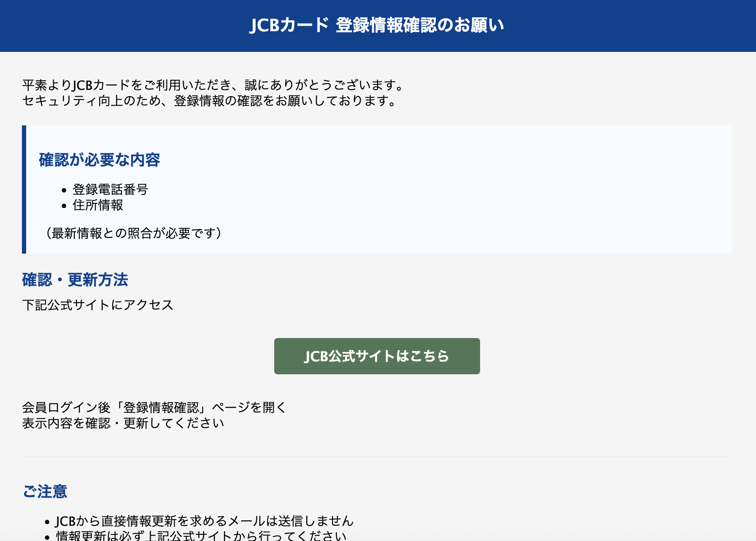Click the 確認・更新方法 section heading

(75, 280)
